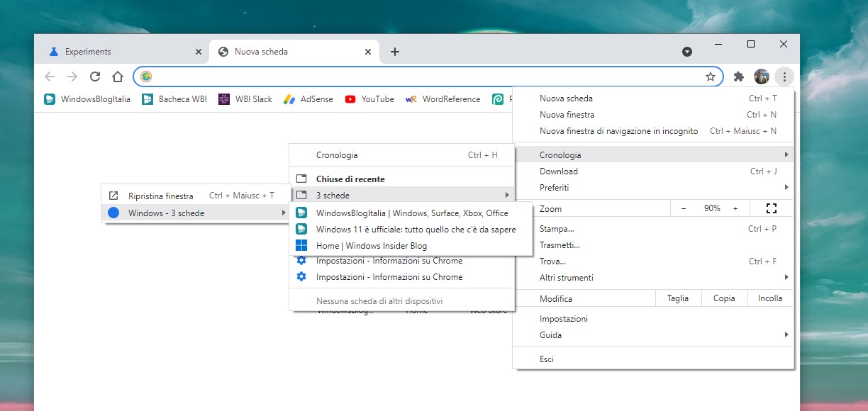The height and width of the screenshot is (411, 868).
Task: Click the address bar input field
Action: pos(428,77)
